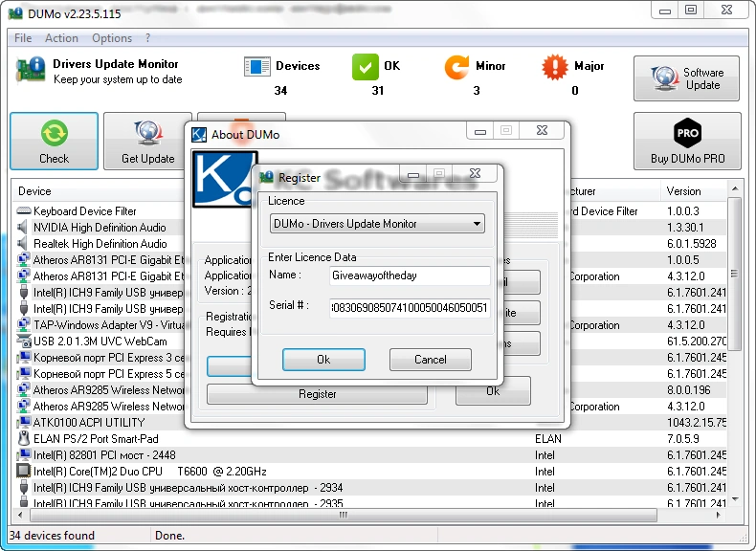The height and width of the screenshot is (551, 756).
Task: Select Intel(R) 82801 PCI row text
Action: click(104, 455)
